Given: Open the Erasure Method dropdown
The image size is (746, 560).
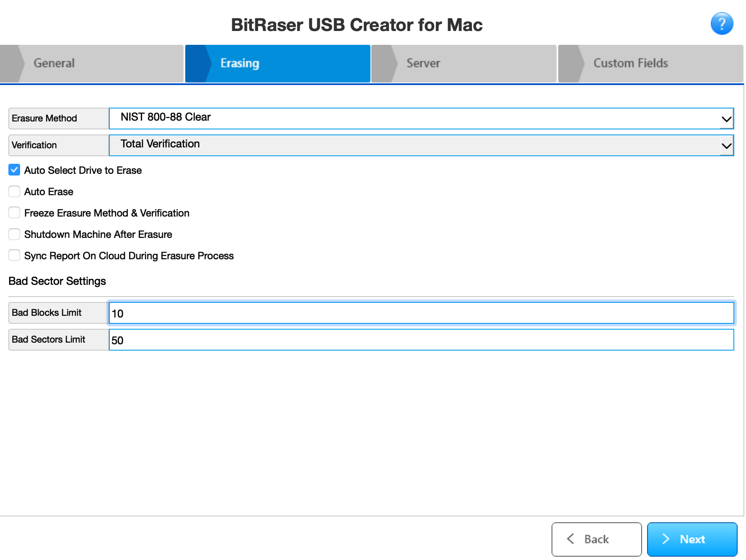Looking at the screenshot, I should (x=421, y=119).
